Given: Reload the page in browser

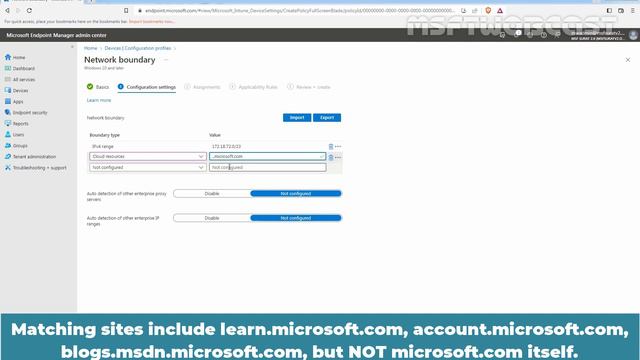Looking at the screenshot, I should point(29,11).
